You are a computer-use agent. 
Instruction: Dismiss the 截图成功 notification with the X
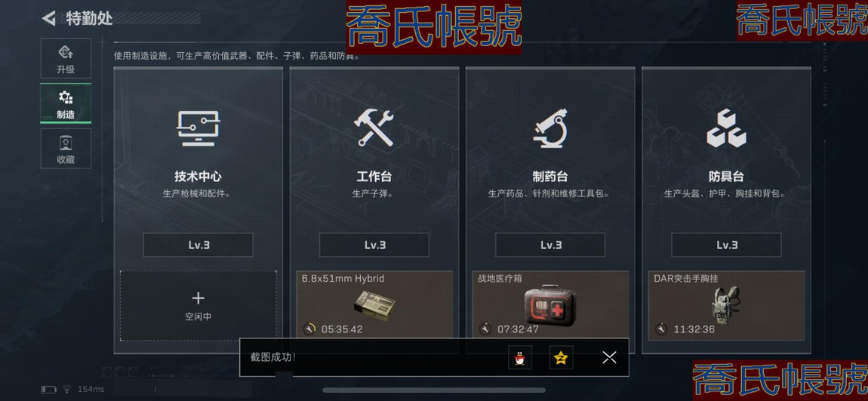(x=609, y=358)
